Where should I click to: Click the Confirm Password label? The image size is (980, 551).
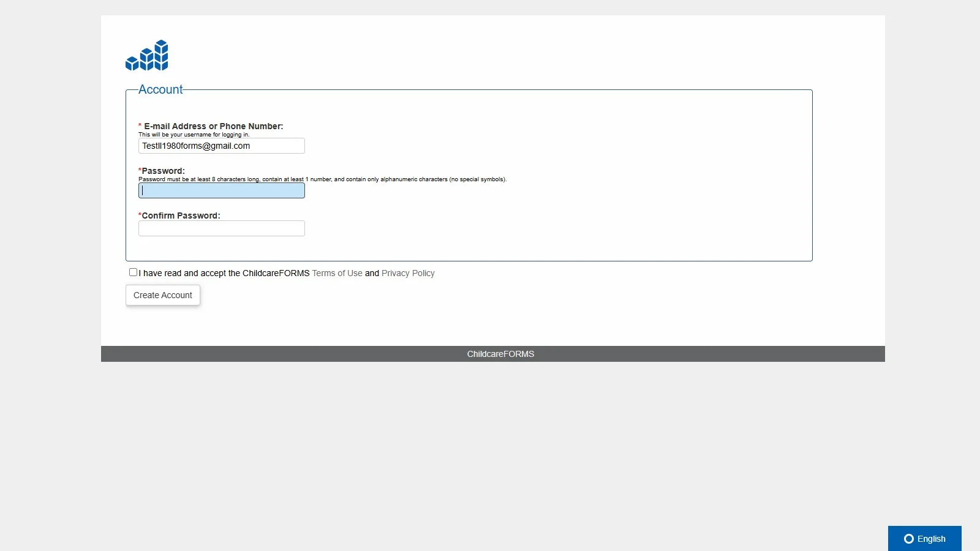(x=179, y=216)
